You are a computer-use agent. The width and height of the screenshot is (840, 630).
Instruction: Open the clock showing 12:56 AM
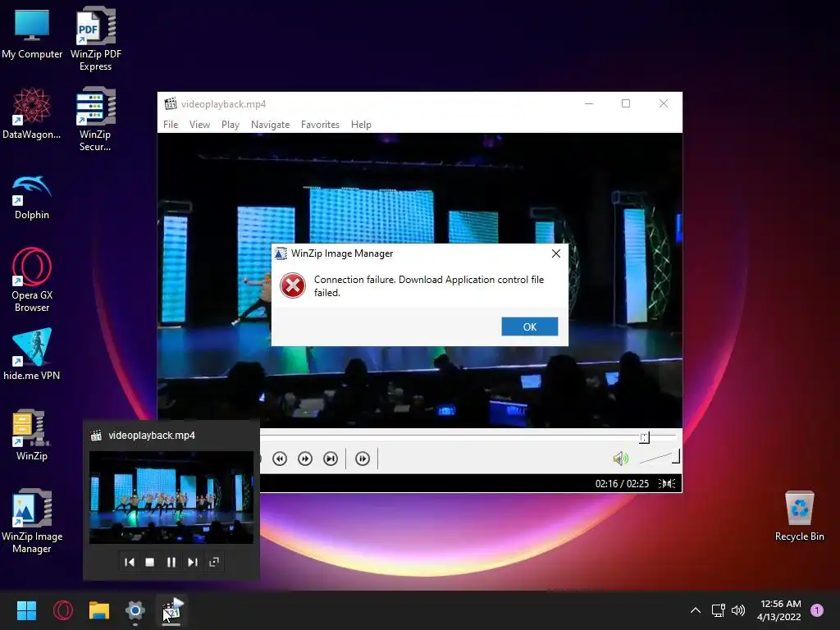pos(779,610)
